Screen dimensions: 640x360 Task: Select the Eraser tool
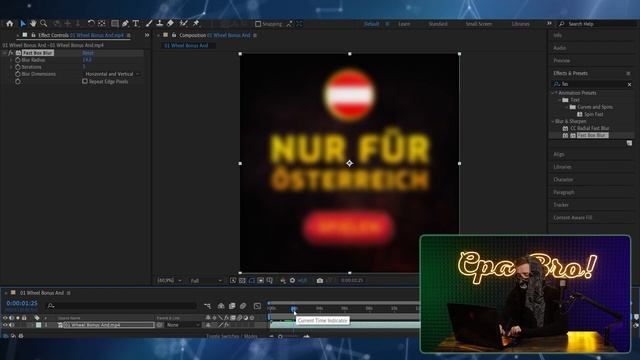[x=170, y=24]
